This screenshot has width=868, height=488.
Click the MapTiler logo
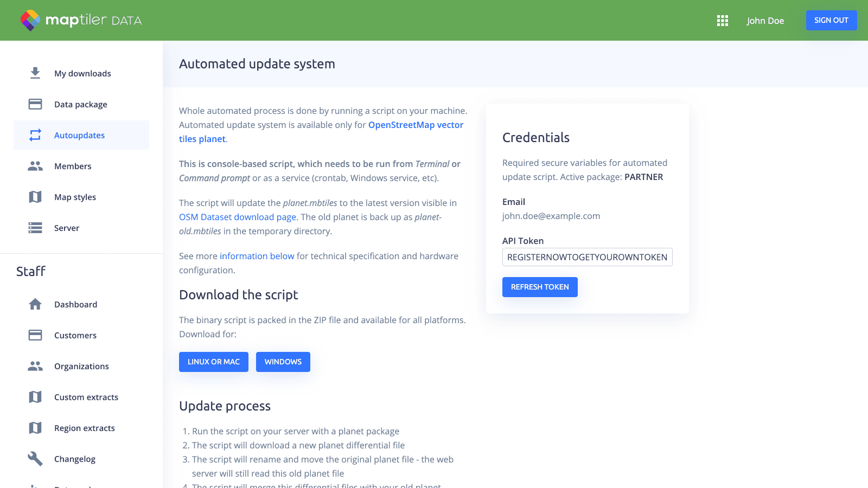pos(80,20)
